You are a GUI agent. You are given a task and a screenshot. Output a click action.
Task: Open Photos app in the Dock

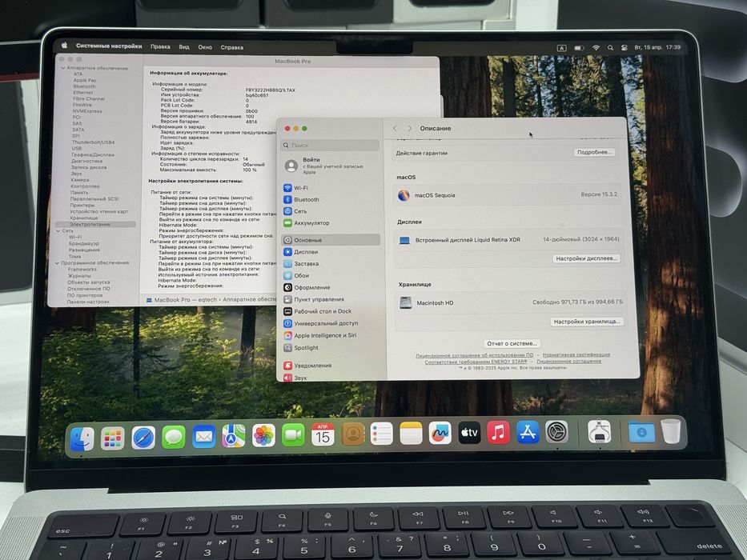click(263, 436)
